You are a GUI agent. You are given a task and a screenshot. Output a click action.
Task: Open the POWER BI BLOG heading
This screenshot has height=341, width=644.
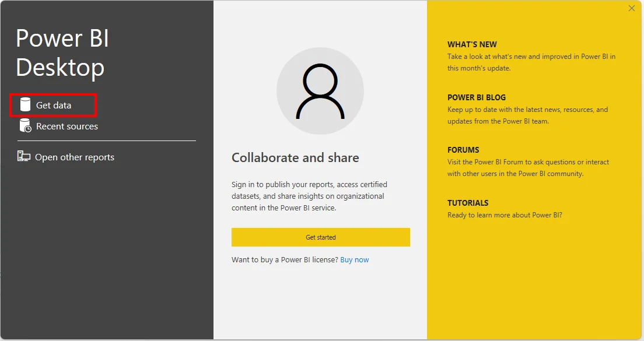tap(477, 97)
